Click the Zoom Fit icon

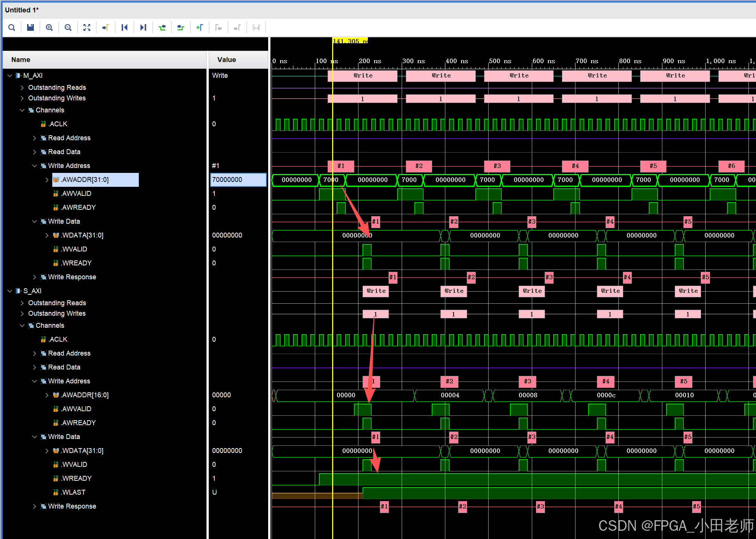pyautogui.click(x=87, y=27)
